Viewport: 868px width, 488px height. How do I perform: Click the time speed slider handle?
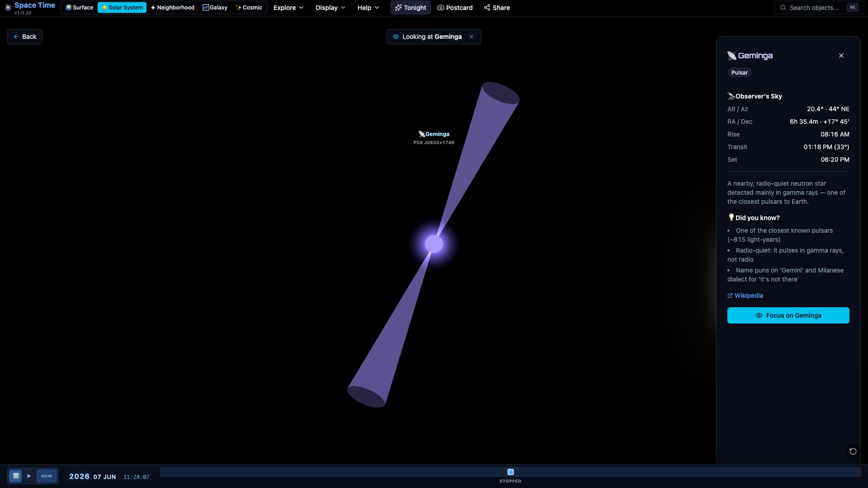[510, 472]
